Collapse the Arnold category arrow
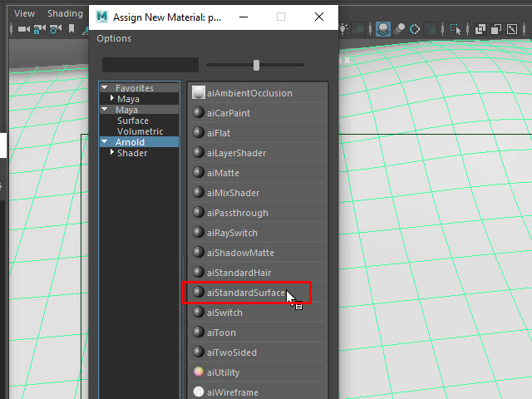This screenshot has width=532, height=399. coord(105,142)
